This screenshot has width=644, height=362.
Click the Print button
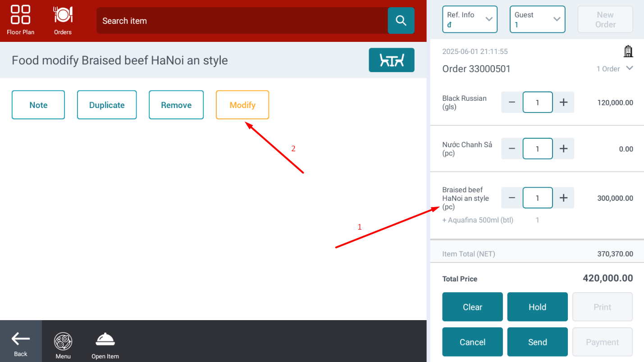click(x=603, y=307)
